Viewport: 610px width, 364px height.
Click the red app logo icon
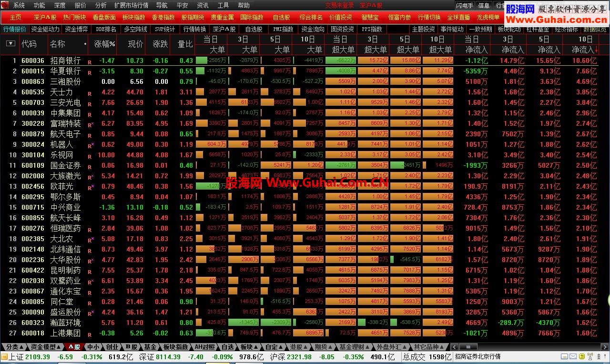click(x=5, y=5)
